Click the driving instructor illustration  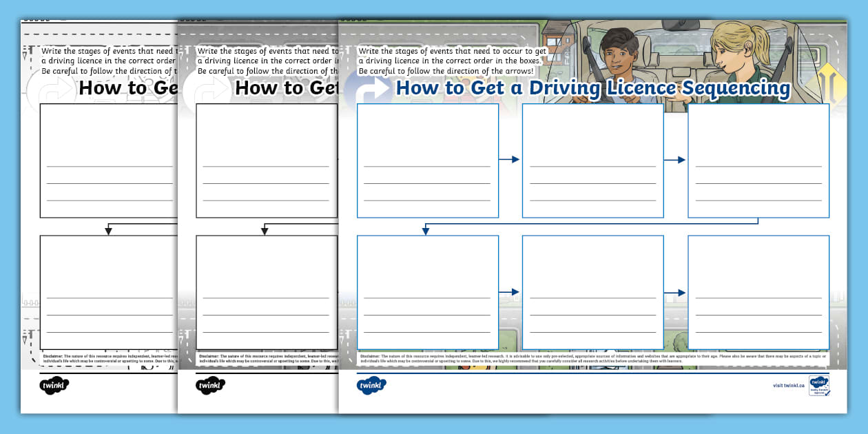[x=729, y=59]
